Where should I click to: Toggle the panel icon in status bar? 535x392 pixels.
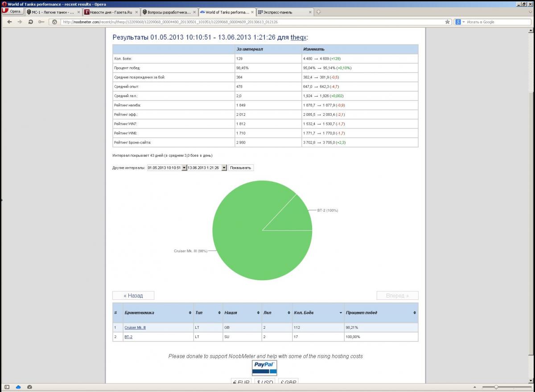[x=7, y=387]
